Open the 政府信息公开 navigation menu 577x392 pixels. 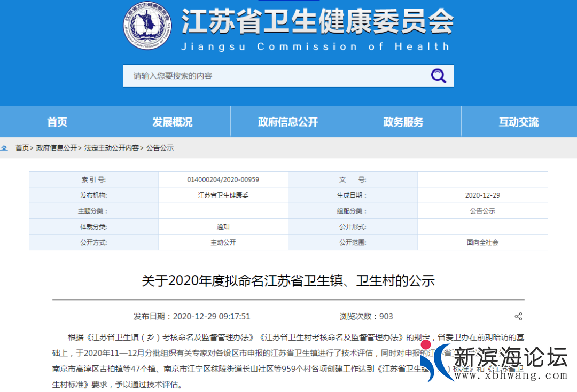click(287, 122)
